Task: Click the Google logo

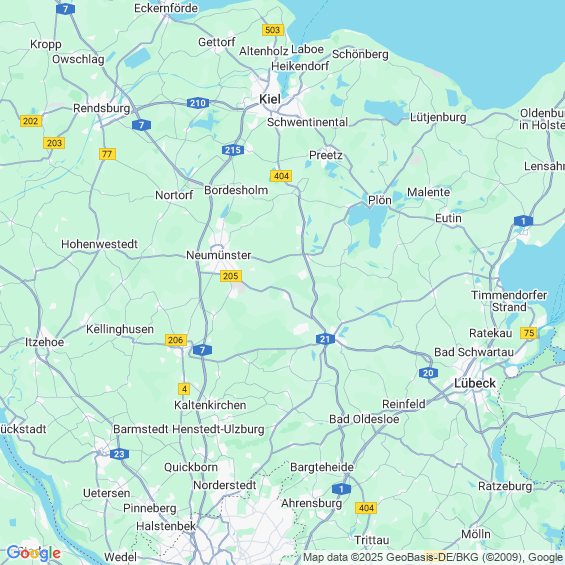Action: coord(34,553)
